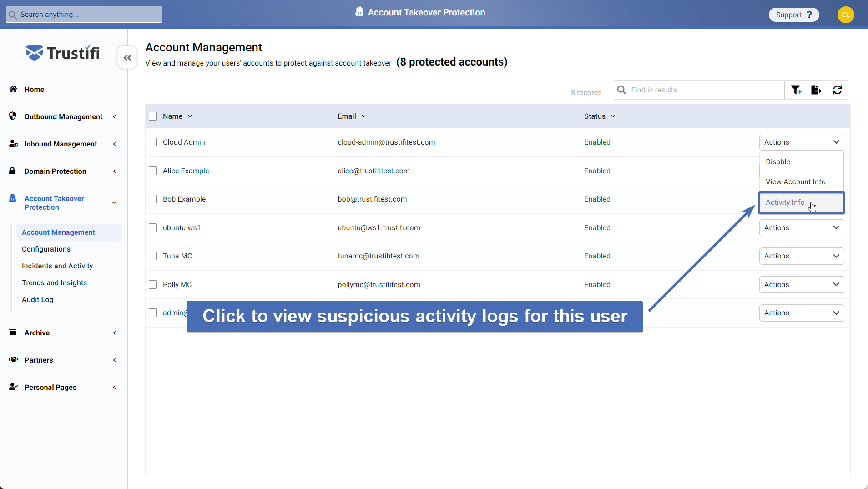Toggle the select-all checkbox in table header

153,116
